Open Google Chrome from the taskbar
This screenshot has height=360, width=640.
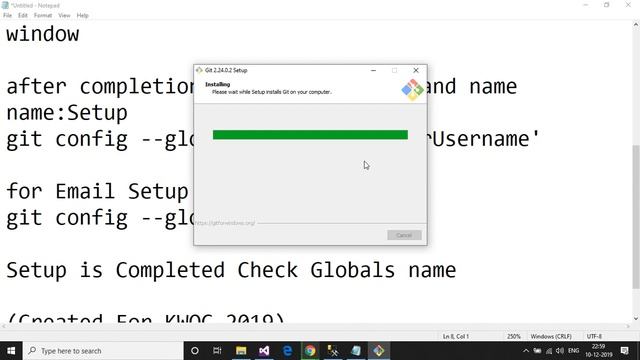(310, 351)
